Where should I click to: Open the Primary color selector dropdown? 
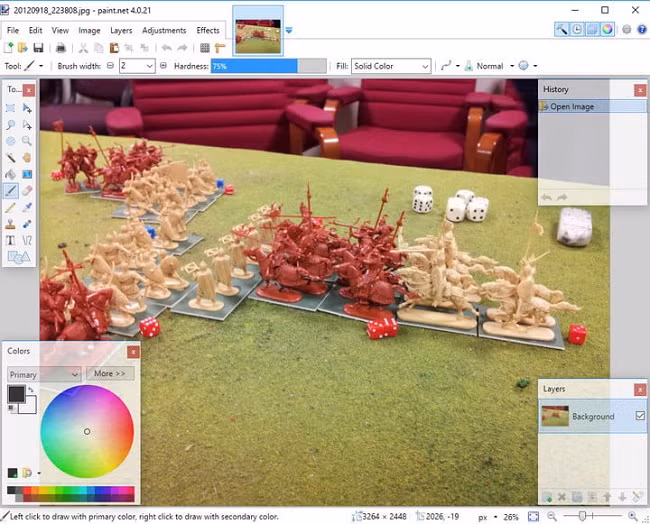pos(43,374)
